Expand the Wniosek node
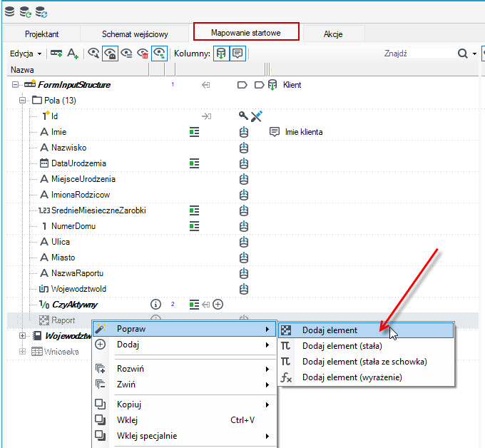The width and height of the screenshot is (485, 448). [22, 352]
